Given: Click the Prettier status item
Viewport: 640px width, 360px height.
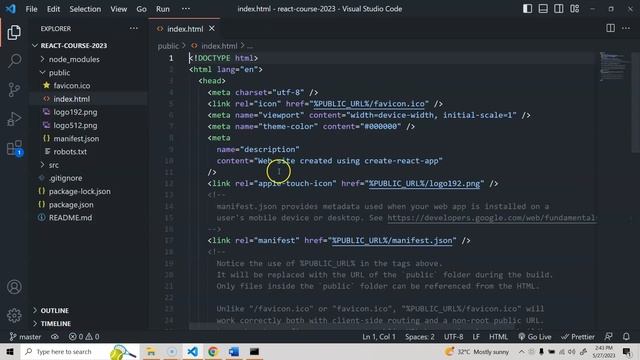Looking at the screenshot, I should (578, 337).
